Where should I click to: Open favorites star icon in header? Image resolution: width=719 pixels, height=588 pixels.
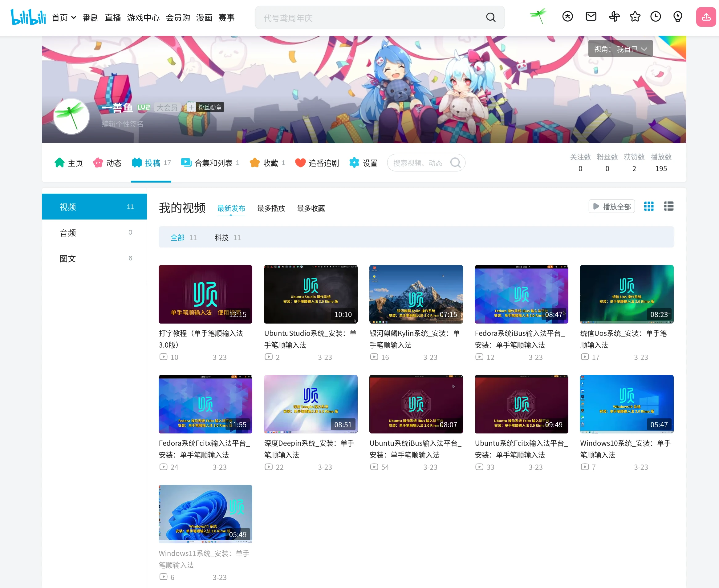[635, 16]
